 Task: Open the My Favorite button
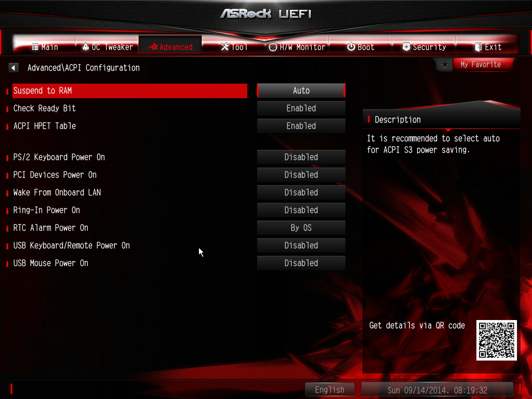(481, 64)
